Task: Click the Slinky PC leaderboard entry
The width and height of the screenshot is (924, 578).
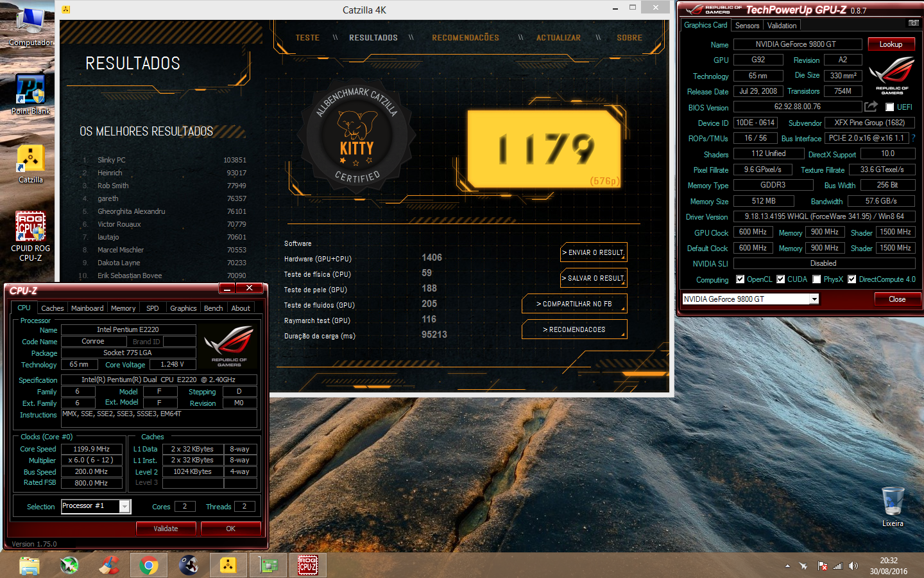Action: click(x=164, y=160)
